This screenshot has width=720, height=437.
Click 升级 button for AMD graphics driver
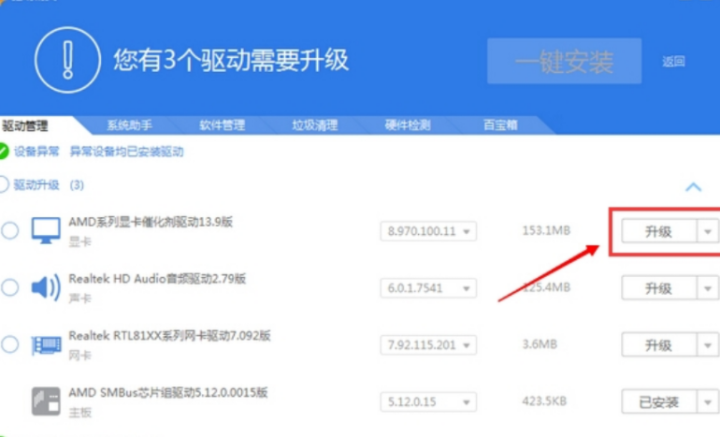pyautogui.click(x=658, y=231)
